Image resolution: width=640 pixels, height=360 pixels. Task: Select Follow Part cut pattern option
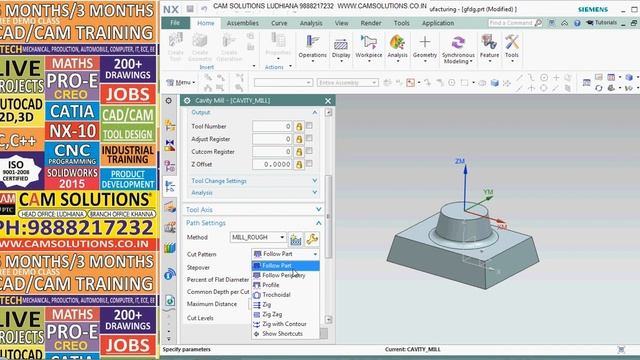coord(285,266)
